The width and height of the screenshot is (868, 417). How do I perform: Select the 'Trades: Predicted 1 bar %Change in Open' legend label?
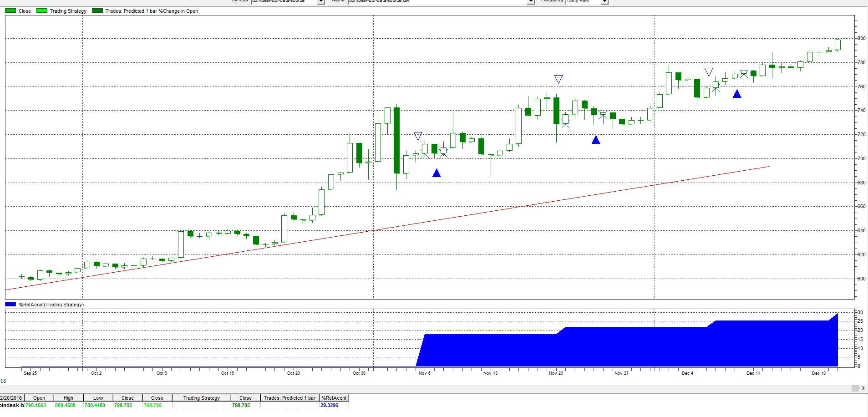point(152,11)
